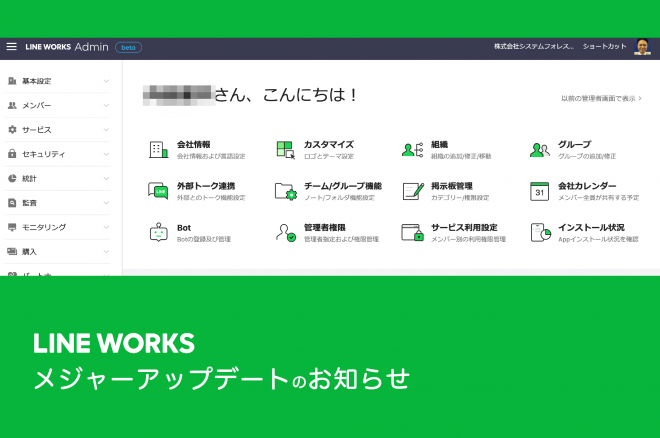
Task: Click the 監査 sidebar icon
Action: click(x=12, y=203)
